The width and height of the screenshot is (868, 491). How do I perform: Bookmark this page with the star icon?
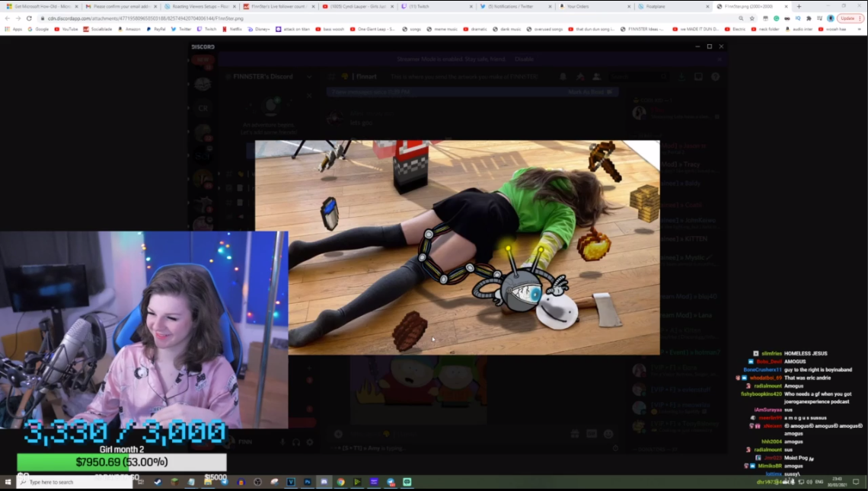[x=752, y=18]
